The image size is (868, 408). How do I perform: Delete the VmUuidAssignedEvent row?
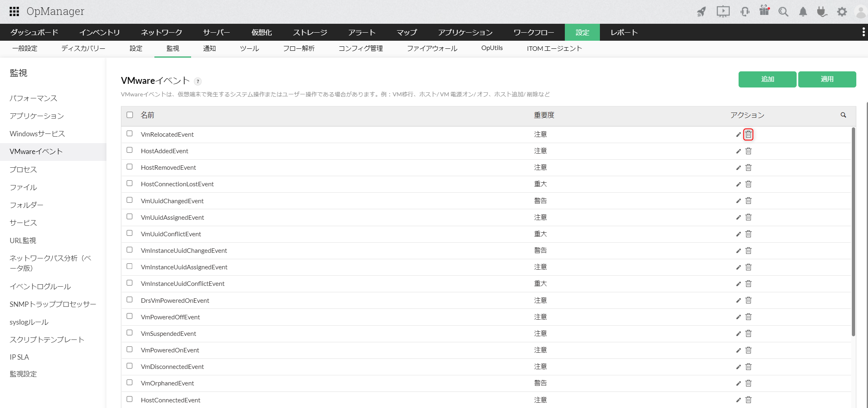pyautogui.click(x=748, y=217)
